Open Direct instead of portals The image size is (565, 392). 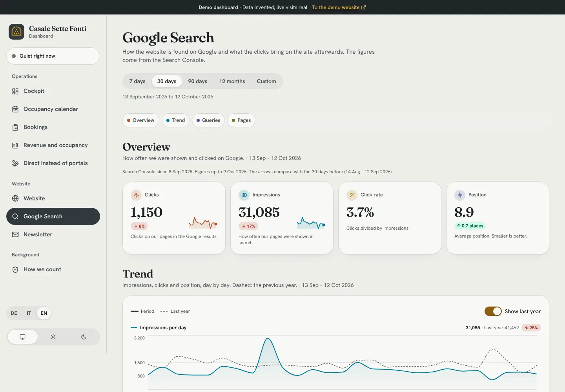pos(53,163)
